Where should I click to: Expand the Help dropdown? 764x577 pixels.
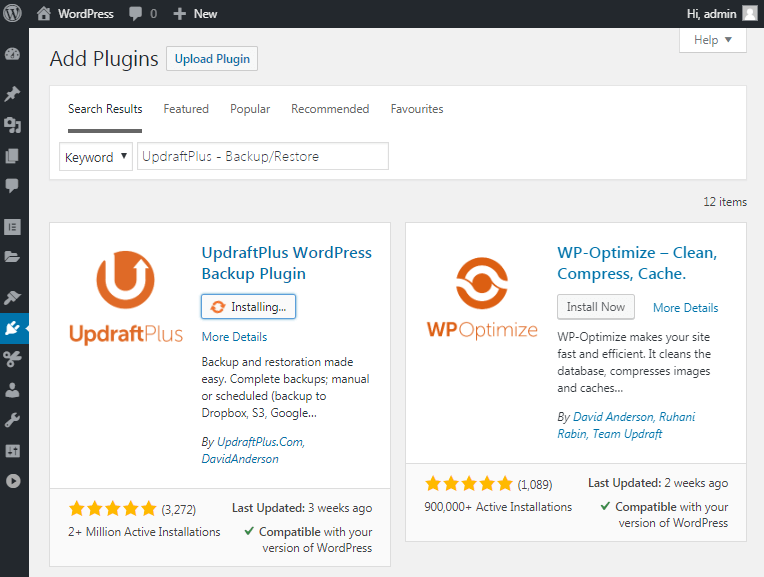[x=712, y=40]
